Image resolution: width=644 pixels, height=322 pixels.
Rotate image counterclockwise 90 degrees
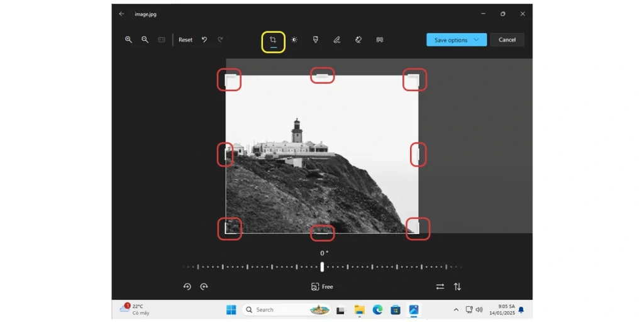click(x=187, y=287)
